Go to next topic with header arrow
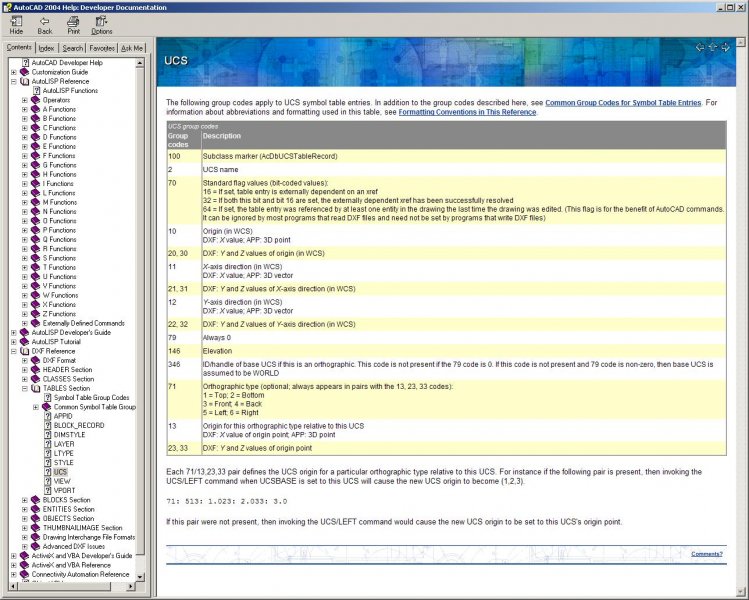749x600 pixels. 725,47
